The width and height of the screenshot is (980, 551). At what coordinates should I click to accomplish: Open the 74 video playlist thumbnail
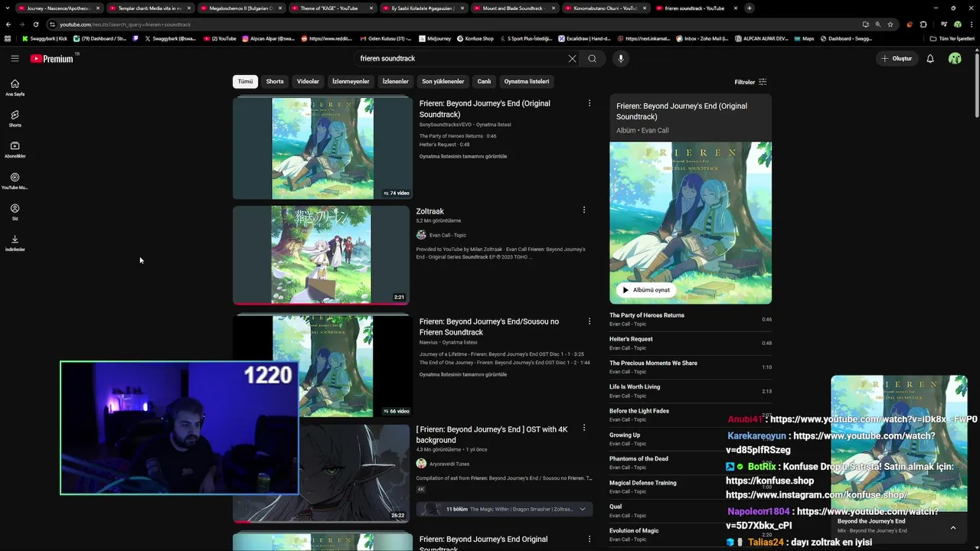(322, 148)
